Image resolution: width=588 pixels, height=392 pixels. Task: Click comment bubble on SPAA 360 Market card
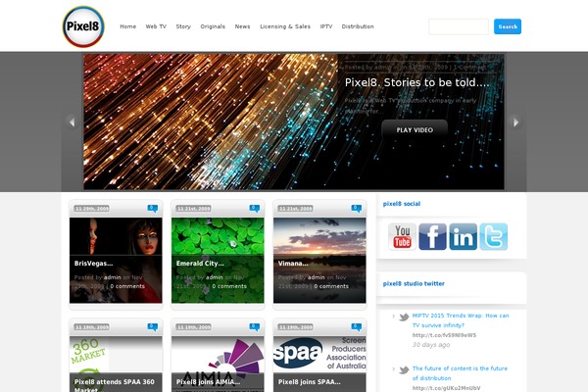[x=152, y=327]
